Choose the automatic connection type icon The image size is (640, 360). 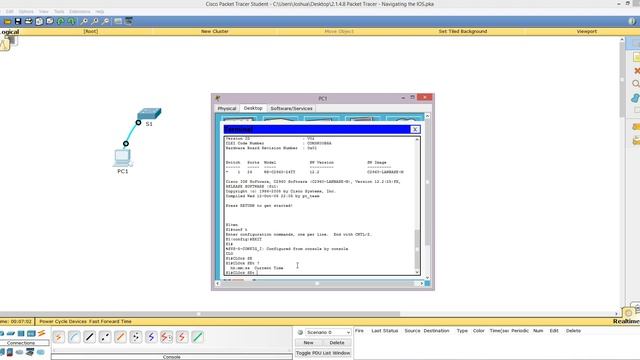tap(58, 337)
